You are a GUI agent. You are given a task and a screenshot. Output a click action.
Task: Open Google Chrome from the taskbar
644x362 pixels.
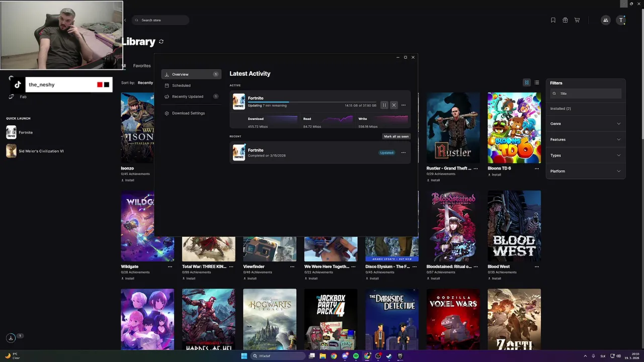(334, 356)
